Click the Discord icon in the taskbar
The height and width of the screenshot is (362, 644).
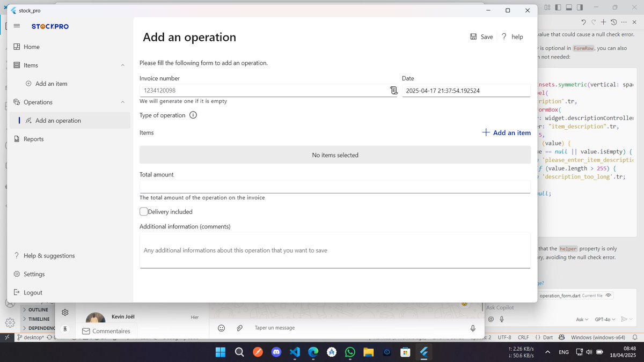pos(276,352)
